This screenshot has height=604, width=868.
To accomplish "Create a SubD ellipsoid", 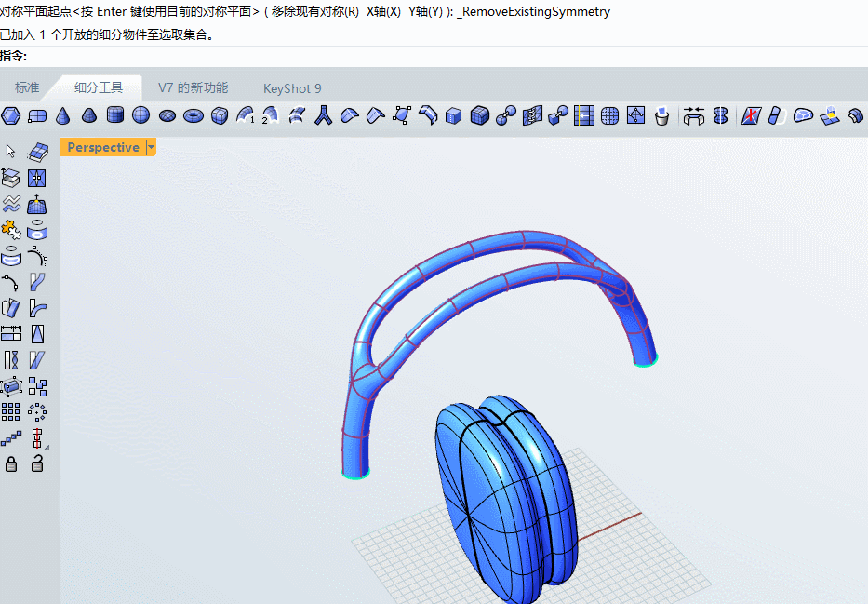I will [167, 115].
